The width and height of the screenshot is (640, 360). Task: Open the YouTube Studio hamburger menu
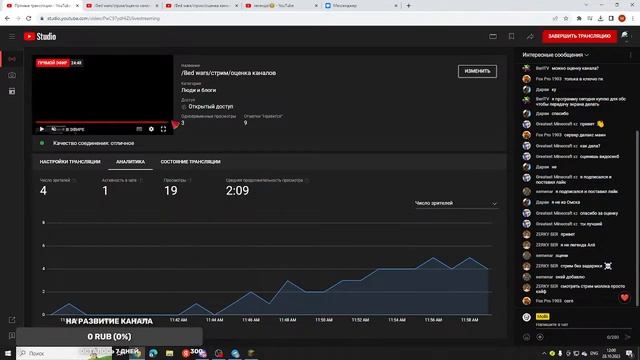12,36
